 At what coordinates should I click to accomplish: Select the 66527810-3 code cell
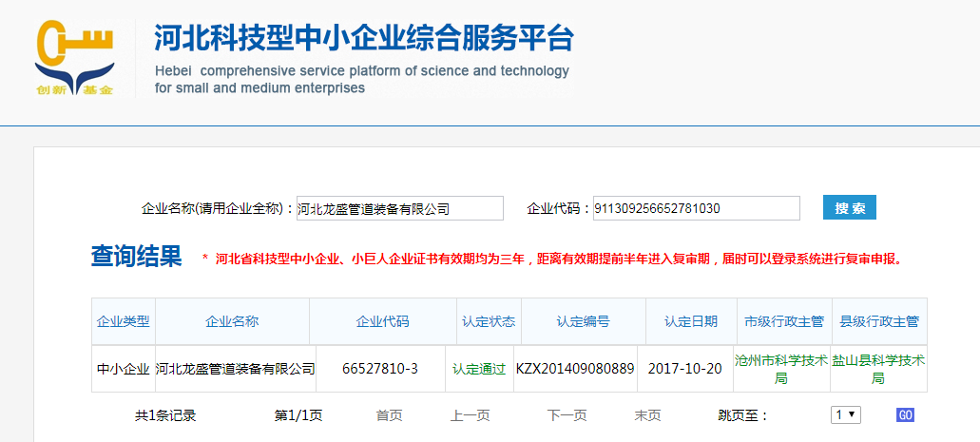[x=380, y=369]
